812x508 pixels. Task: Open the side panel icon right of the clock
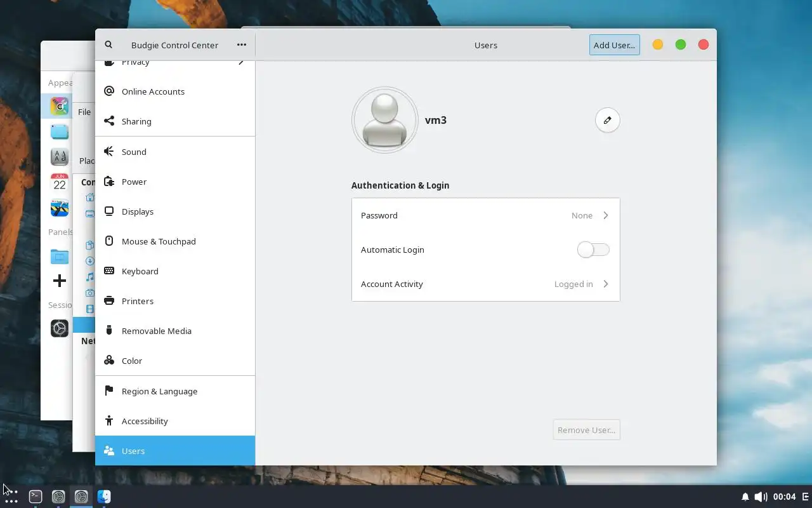point(806,497)
